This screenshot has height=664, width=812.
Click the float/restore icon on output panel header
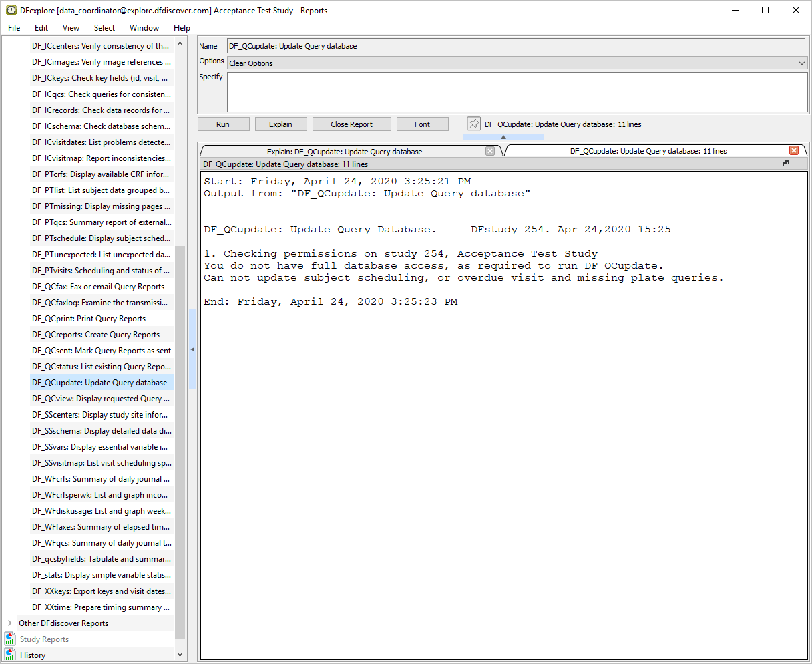786,164
